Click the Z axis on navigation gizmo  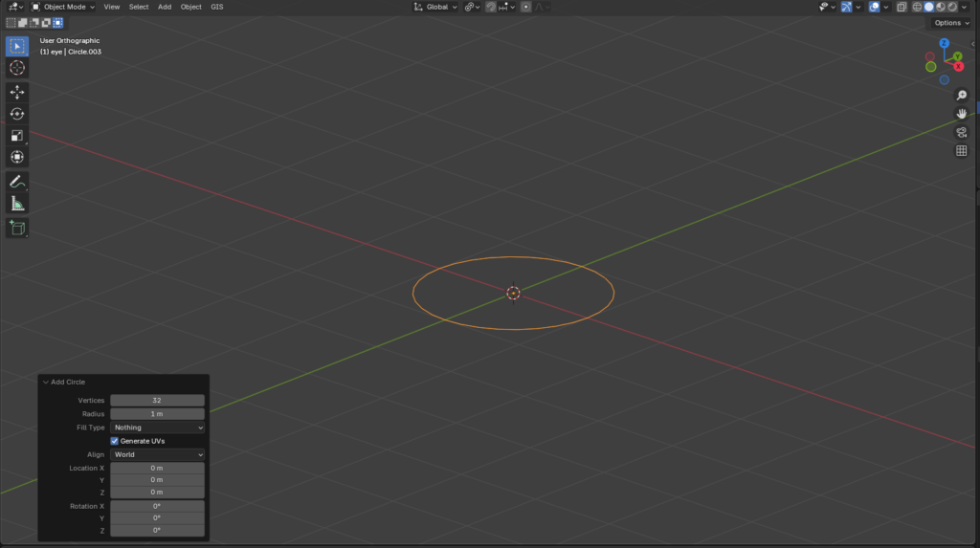944,43
